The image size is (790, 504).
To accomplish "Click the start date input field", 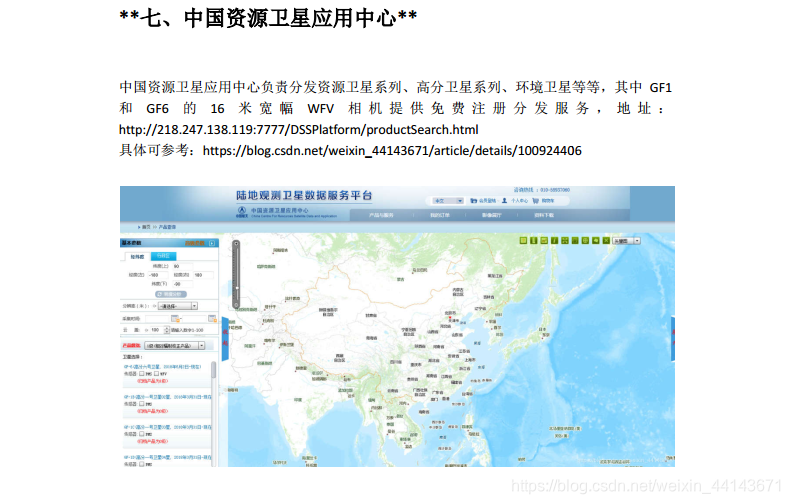I will point(157,319).
